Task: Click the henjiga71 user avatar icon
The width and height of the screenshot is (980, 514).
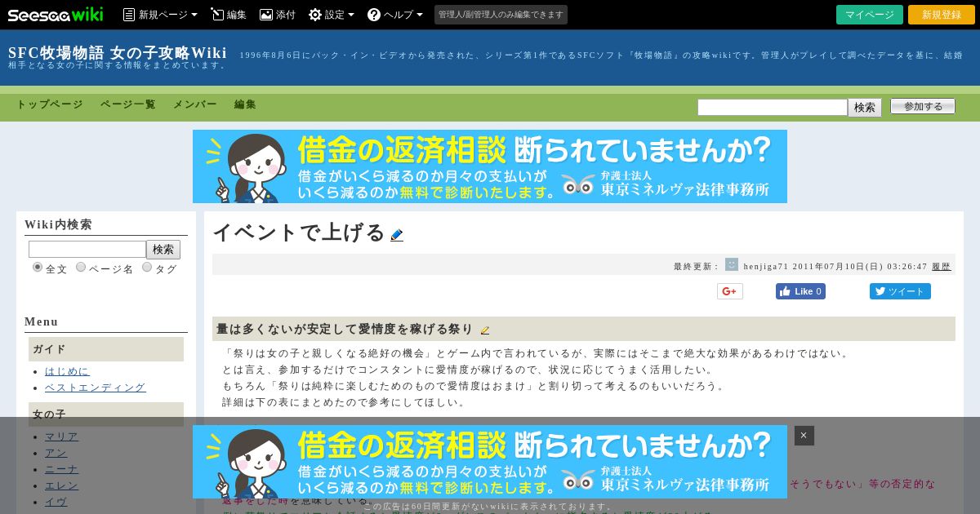Action: tap(732, 264)
